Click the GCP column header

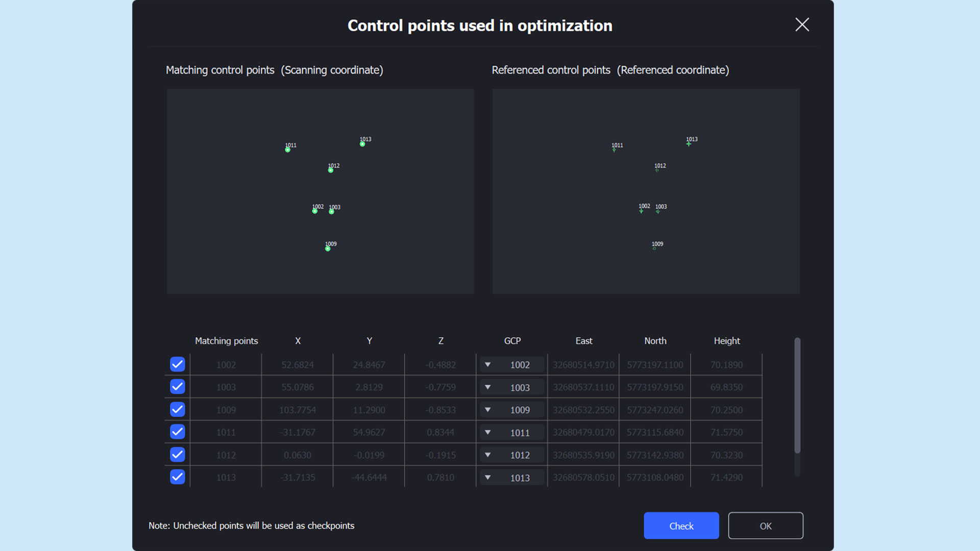512,341
